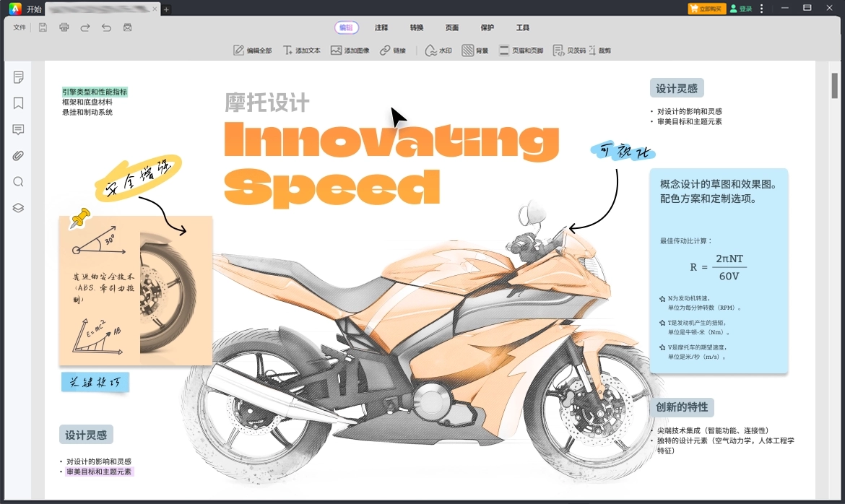Click the 摩托设计 heading text
The height and width of the screenshot is (504, 845).
coord(266,103)
